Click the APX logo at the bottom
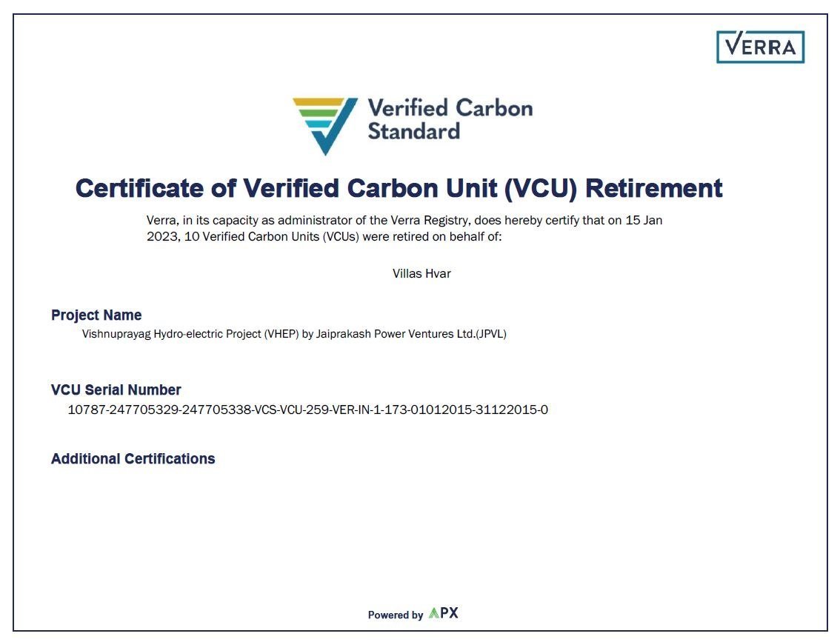840x642 pixels. (444, 613)
